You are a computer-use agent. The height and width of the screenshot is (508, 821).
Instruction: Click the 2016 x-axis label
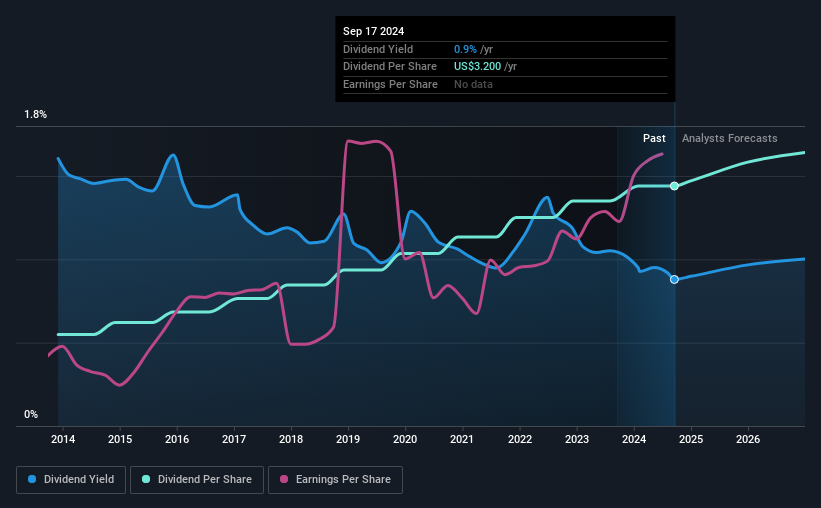tap(177, 439)
